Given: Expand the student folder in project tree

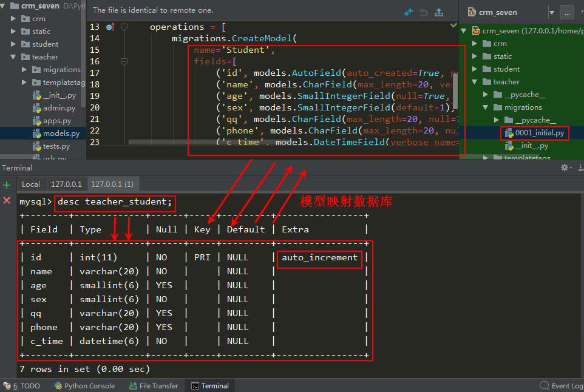Looking at the screenshot, I should (13, 44).
